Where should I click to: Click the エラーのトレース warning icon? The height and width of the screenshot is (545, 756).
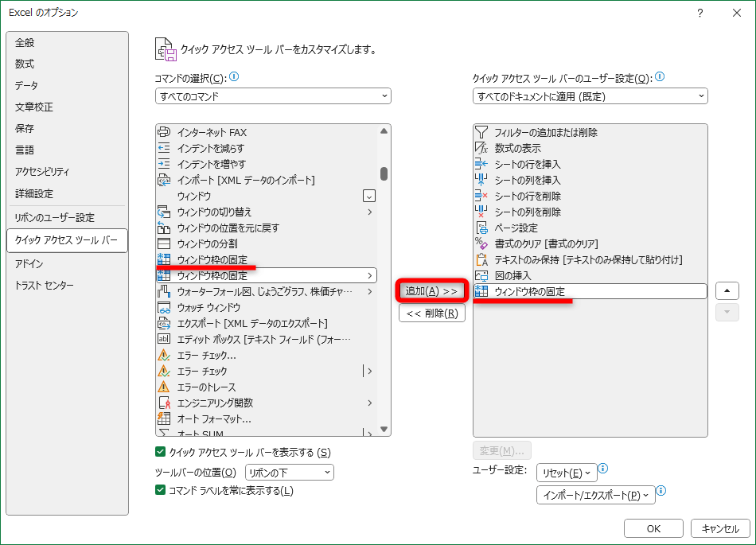coord(164,387)
